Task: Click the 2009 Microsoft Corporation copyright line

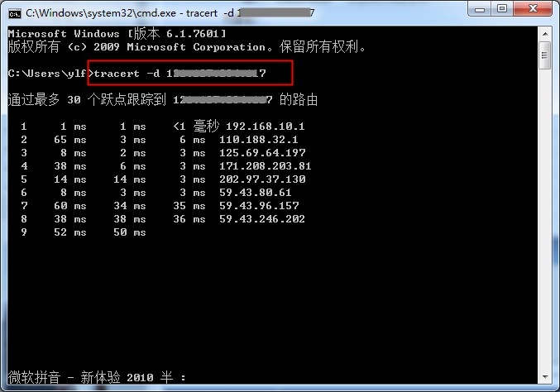Action: click(187, 47)
